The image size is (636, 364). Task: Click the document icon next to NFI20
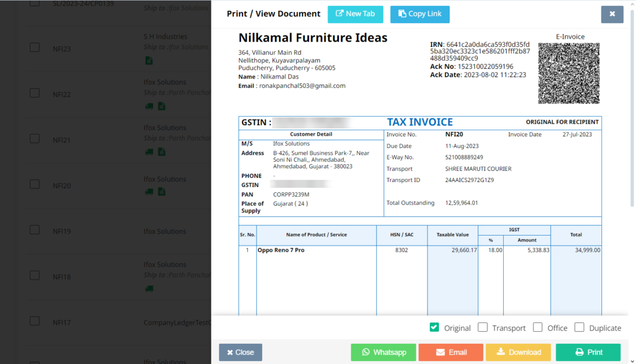point(161,192)
